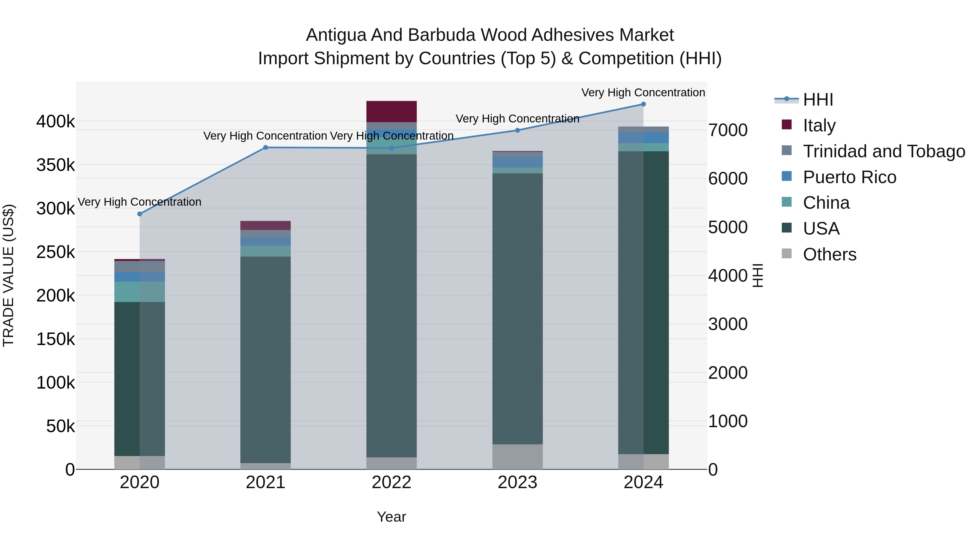Click the 2020 x-axis year label
Screen dimensions: 980x551
pyautogui.click(x=140, y=482)
